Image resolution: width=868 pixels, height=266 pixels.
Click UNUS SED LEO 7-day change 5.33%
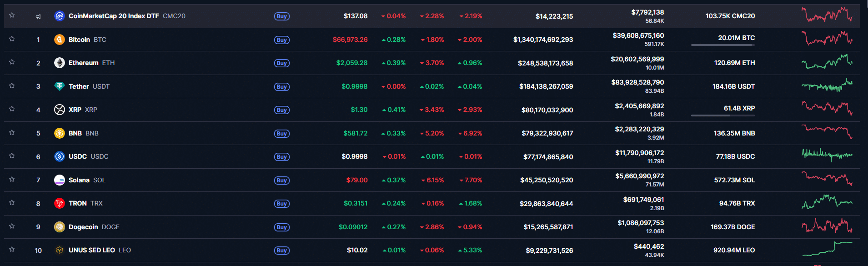click(470, 250)
